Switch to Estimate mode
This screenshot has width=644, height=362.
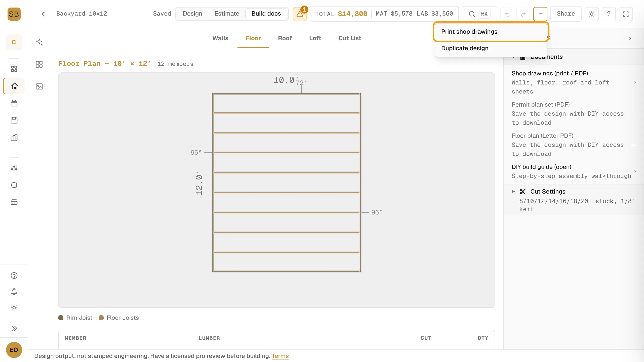click(x=227, y=14)
